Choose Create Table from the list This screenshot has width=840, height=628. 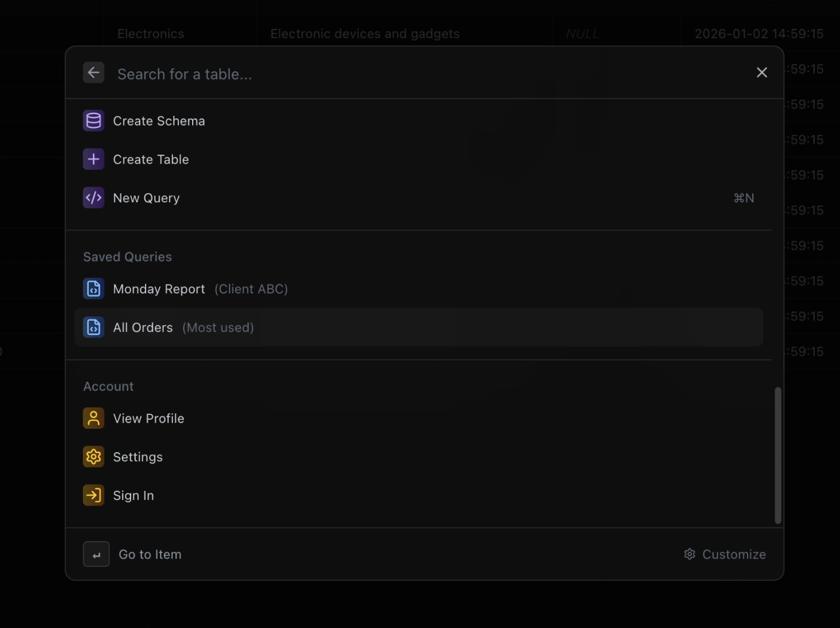coord(151,159)
